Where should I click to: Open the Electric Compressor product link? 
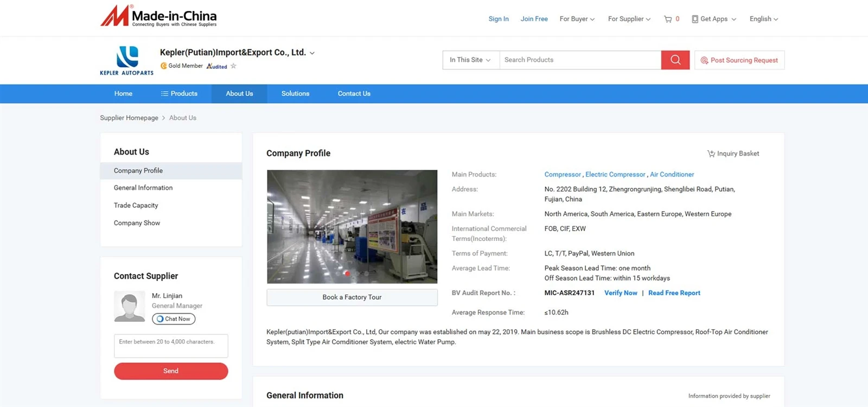point(615,175)
